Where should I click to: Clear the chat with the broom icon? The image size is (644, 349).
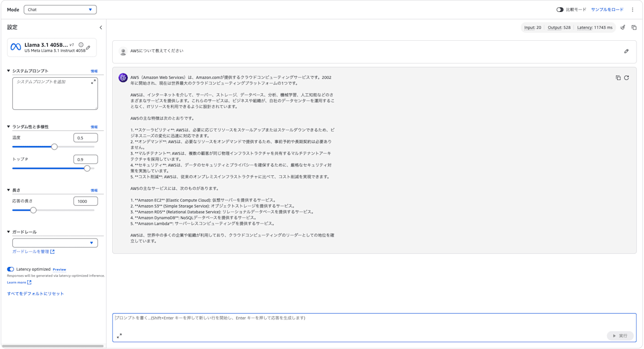coord(623,27)
